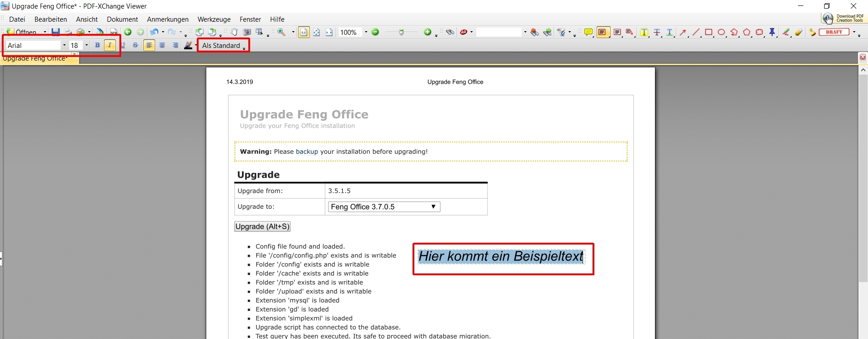Open the Ansicht menu
This screenshot has width=868, height=339.
(x=87, y=19)
